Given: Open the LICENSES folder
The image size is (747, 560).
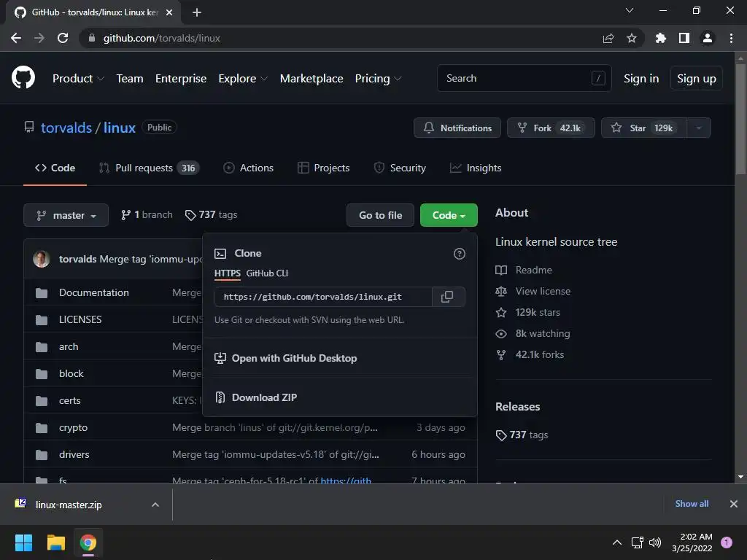Looking at the screenshot, I should (80, 319).
